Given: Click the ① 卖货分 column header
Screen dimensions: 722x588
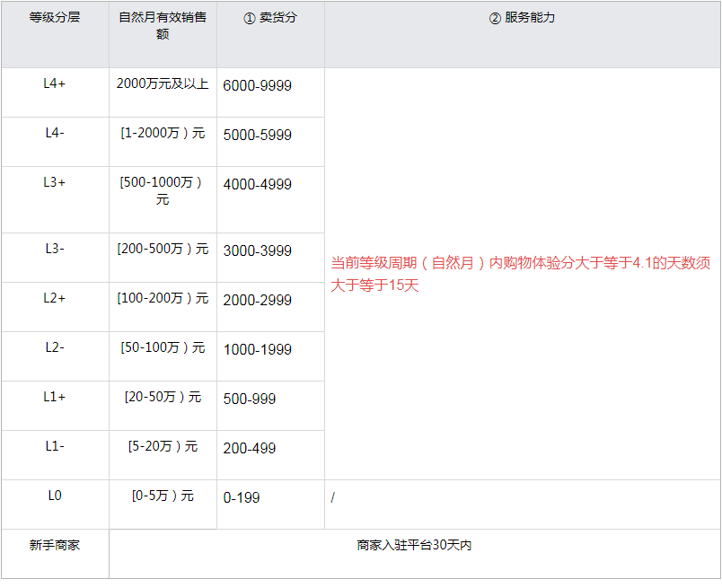Looking at the screenshot, I should tap(270, 18).
